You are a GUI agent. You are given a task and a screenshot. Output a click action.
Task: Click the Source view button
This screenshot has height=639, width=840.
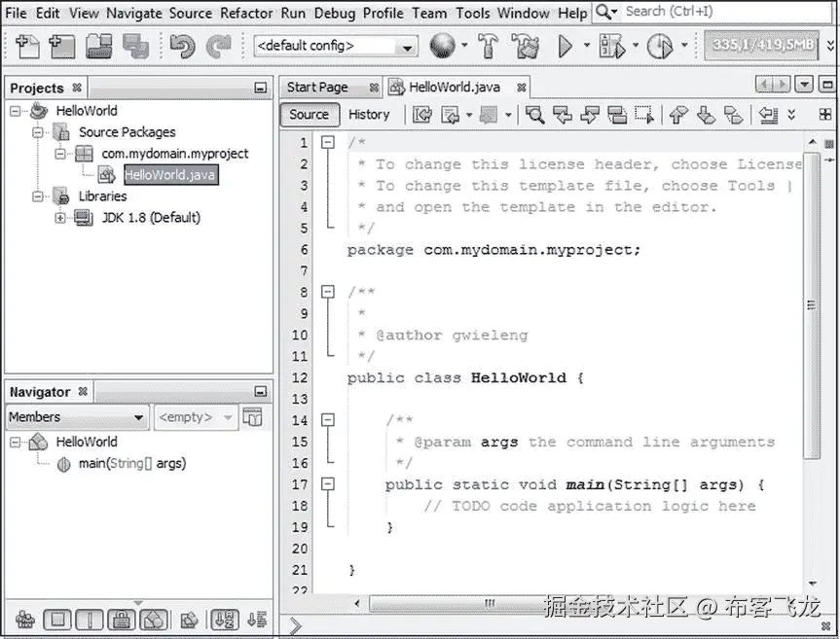309,114
